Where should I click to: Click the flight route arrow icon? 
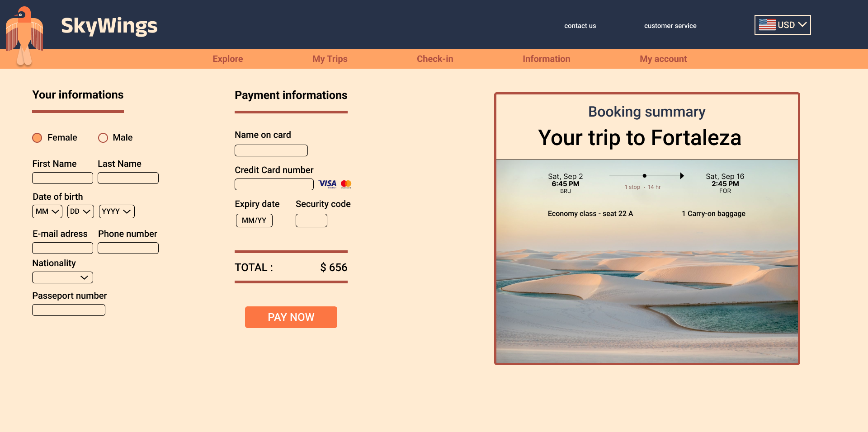coord(646,176)
